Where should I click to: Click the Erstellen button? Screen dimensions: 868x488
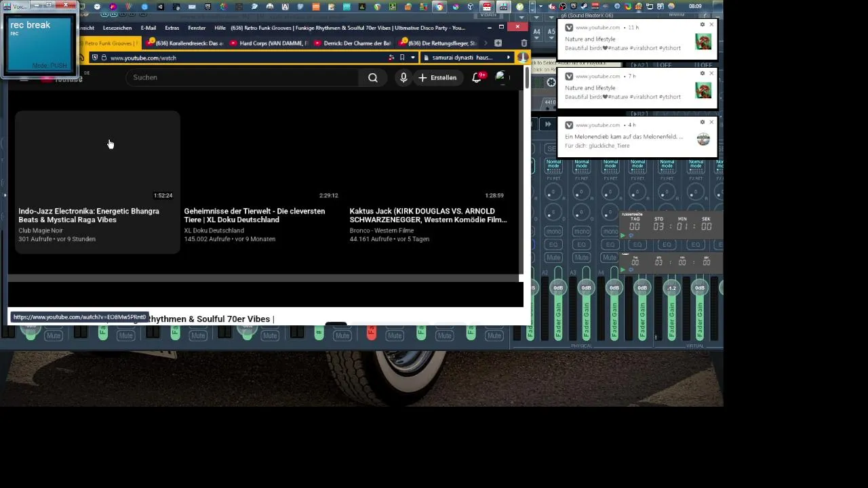pos(437,77)
